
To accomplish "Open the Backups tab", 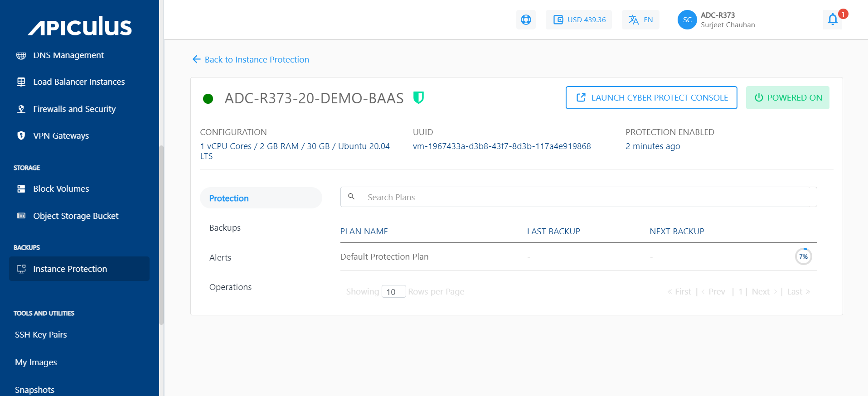I will (225, 228).
